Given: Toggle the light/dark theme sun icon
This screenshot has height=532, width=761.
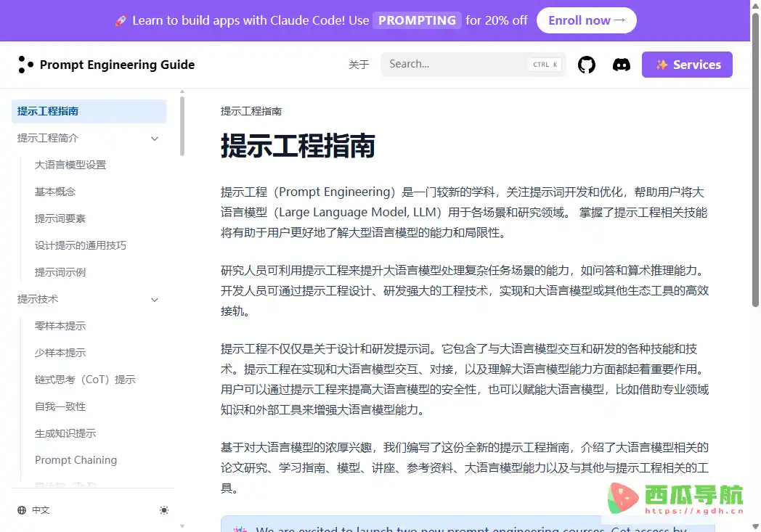Looking at the screenshot, I should coord(164,510).
